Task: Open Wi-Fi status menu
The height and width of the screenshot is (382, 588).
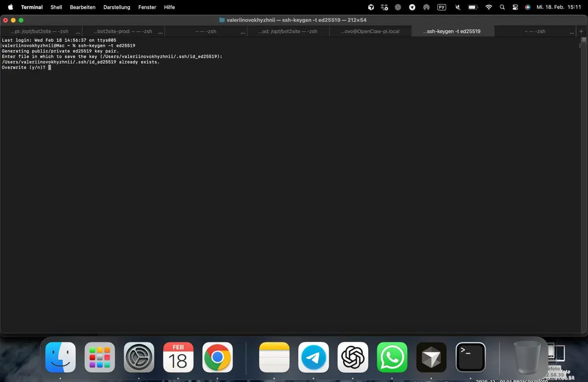Action: 489,7
